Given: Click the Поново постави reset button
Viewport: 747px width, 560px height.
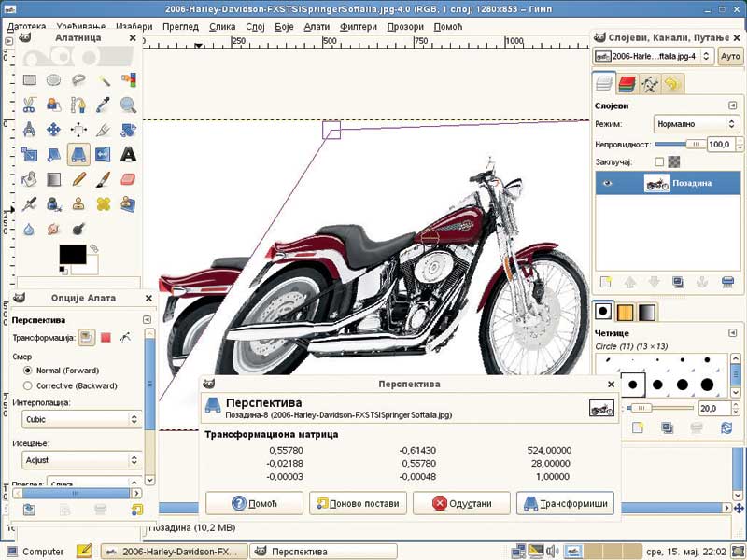Looking at the screenshot, I should pyautogui.click(x=358, y=503).
